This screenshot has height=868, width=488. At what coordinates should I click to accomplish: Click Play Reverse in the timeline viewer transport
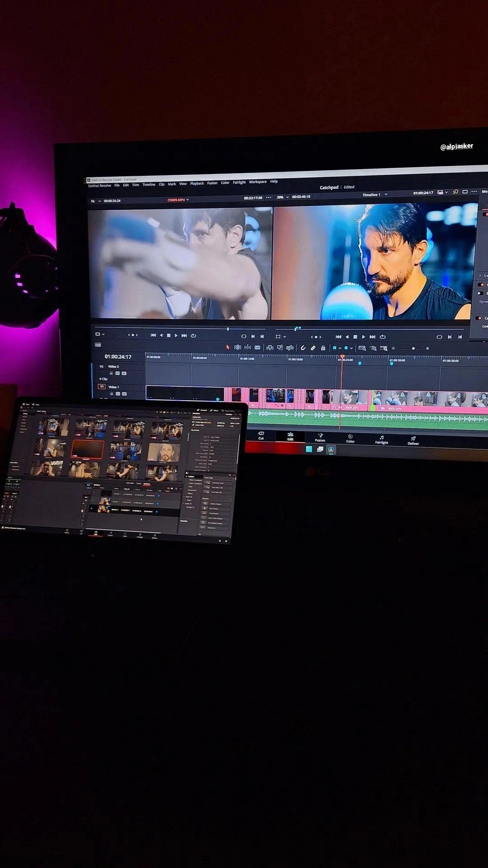click(x=347, y=337)
